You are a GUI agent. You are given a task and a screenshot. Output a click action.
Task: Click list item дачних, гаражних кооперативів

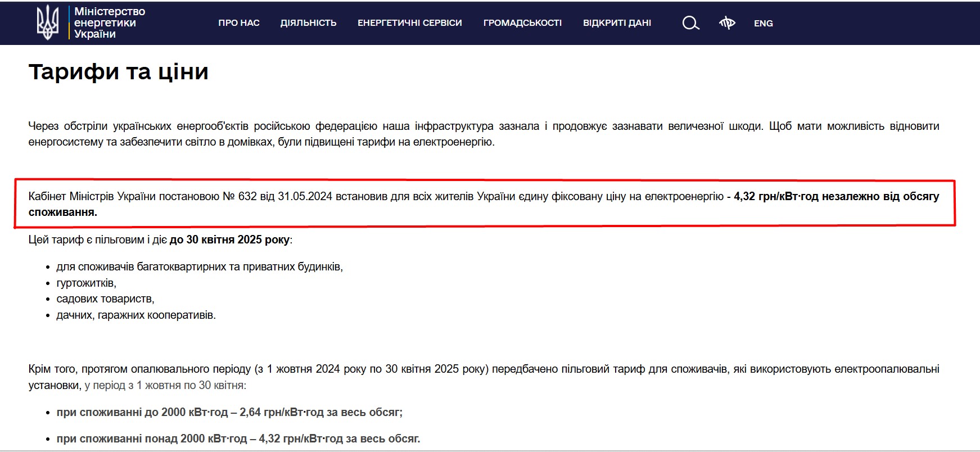coord(136,315)
